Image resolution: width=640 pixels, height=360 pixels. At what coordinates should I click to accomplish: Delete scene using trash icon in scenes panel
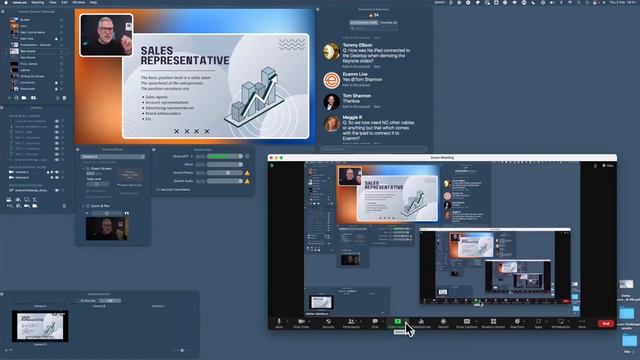tap(64, 98)
